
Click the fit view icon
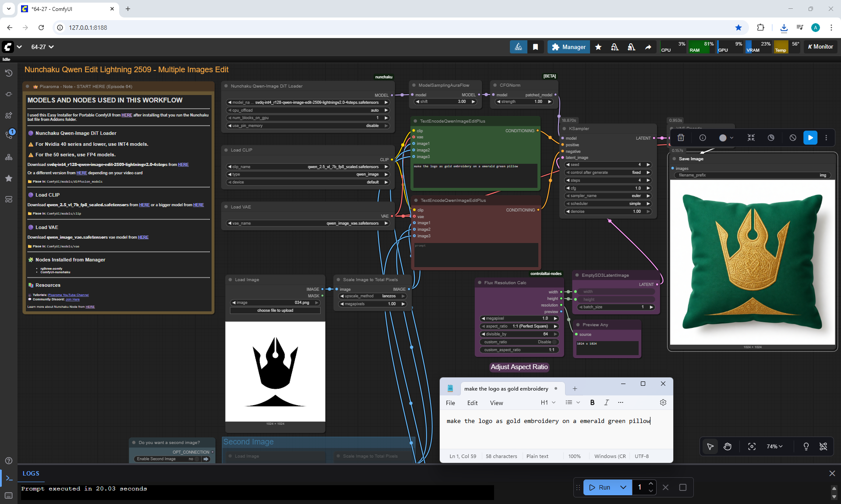[752, 446]
